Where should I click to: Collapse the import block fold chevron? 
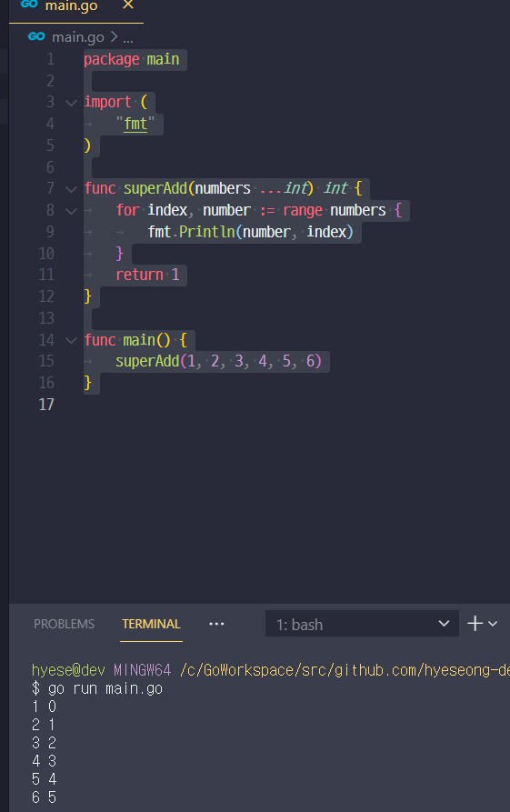tap(71, 103)
